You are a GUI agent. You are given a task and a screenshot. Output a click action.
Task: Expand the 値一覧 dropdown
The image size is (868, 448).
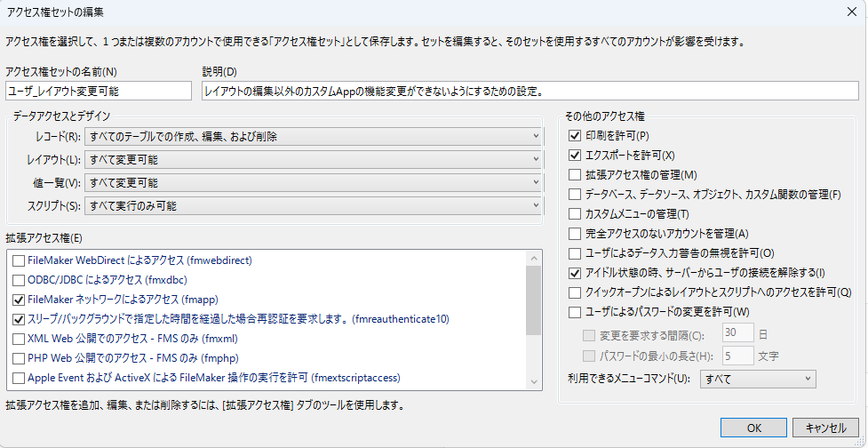tap(313, 182)
